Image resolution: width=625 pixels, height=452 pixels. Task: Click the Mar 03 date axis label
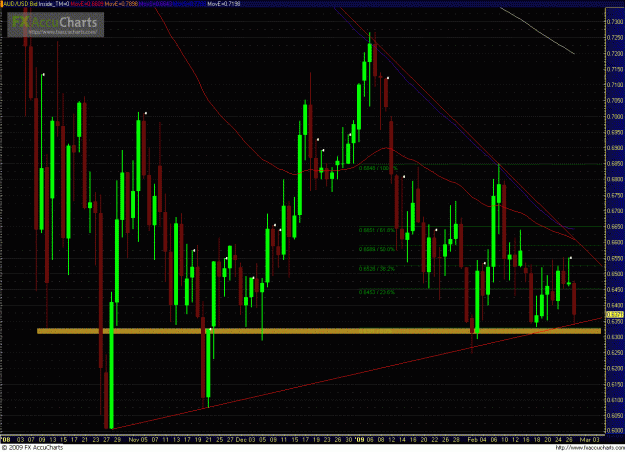click(589, 439)
